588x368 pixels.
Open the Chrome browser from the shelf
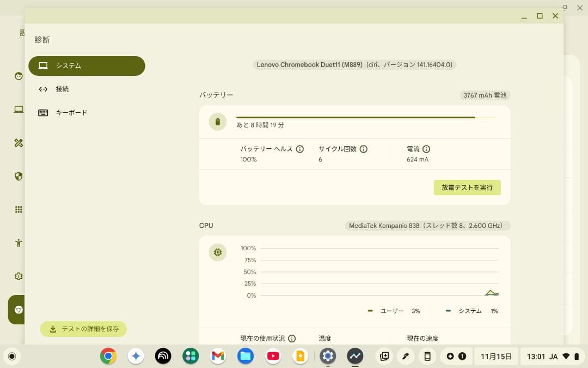(108, 356)
